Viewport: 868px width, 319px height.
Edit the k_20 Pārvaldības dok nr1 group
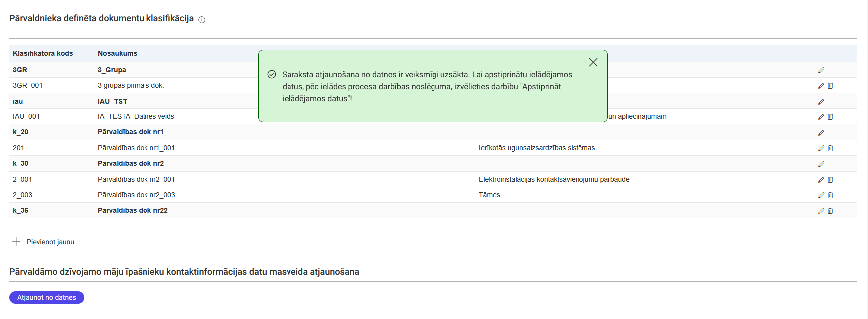click(x=821, y=133)
